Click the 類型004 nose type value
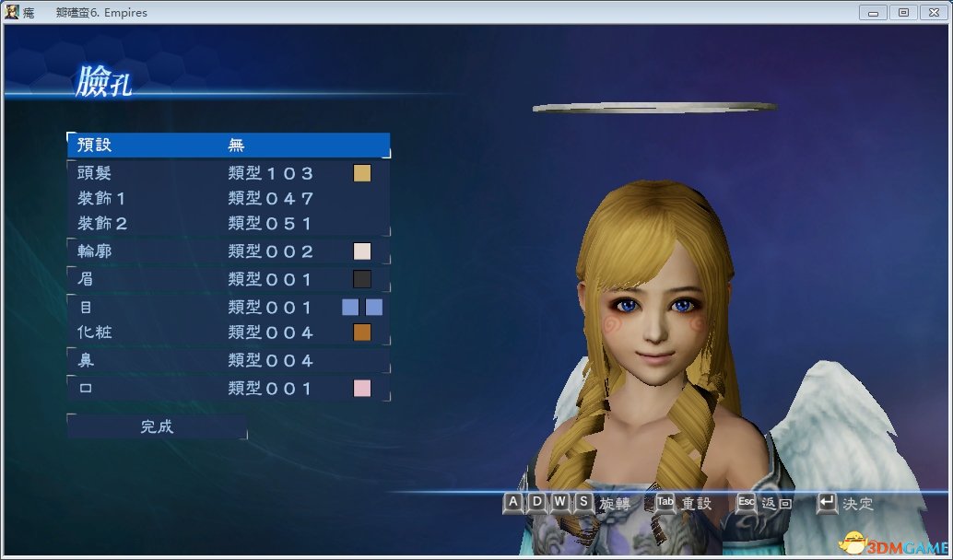 coord(270,360)
